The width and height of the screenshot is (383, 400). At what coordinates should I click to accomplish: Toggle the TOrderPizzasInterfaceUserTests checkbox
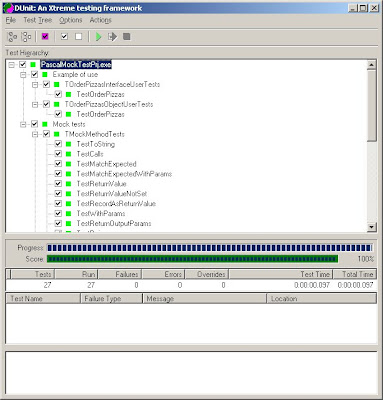click(46, 84)
